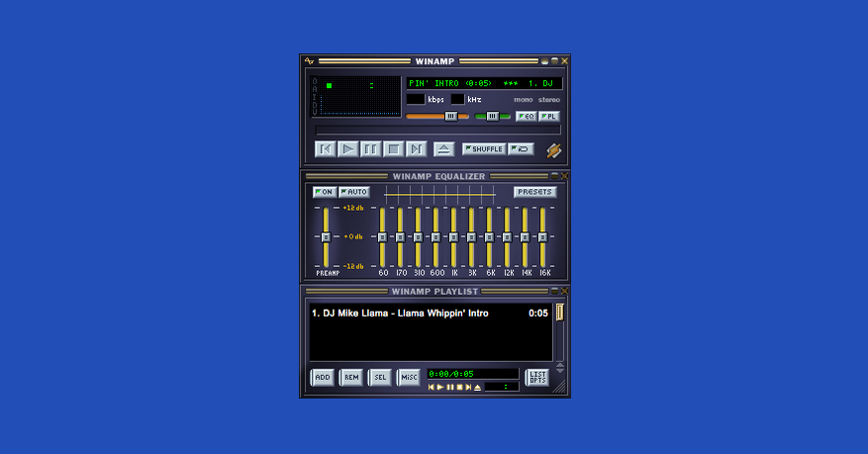Toggle windowshade mode on Equalizer window
This screenshot has height=454, width=868.
554,176
